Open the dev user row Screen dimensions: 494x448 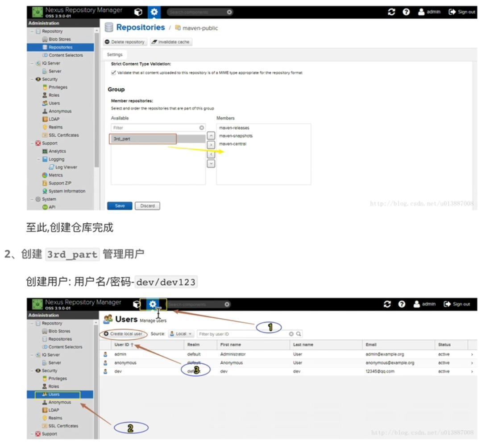click(288, 371)
